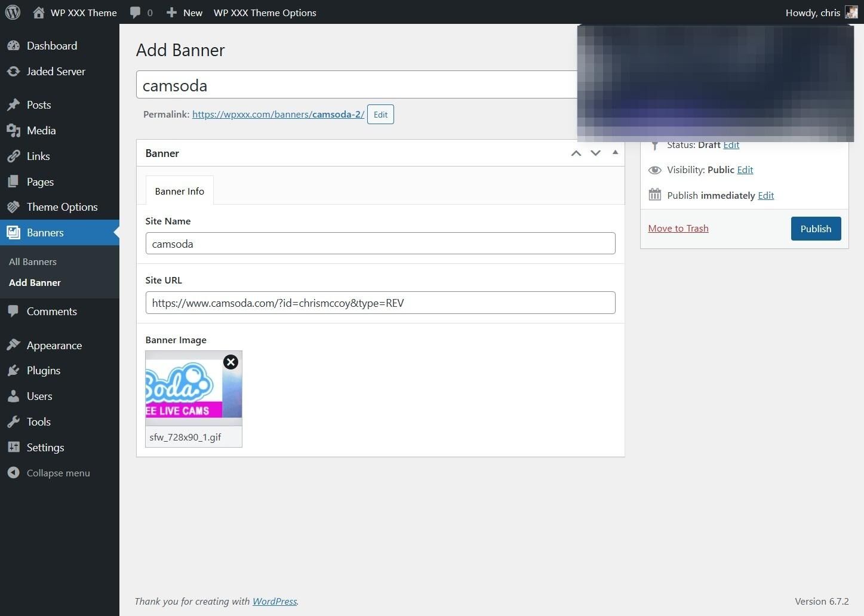
Task: Open Plugins via the plug icon
Action: pos(14,370)
